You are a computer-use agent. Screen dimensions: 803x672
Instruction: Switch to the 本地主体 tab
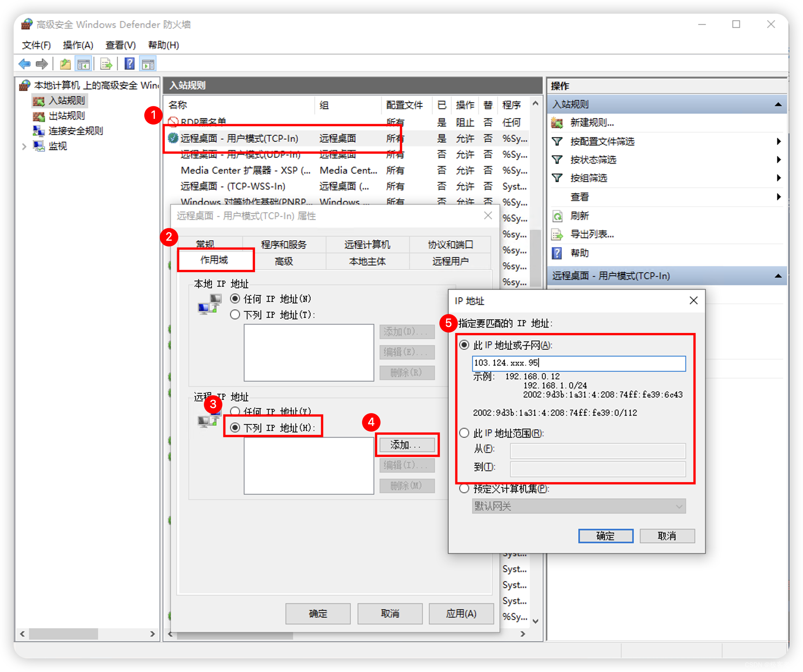(x=367, y=262)
